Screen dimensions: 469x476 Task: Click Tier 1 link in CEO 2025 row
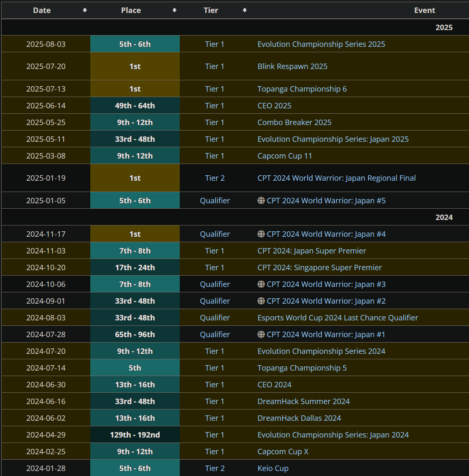[214, 106]
